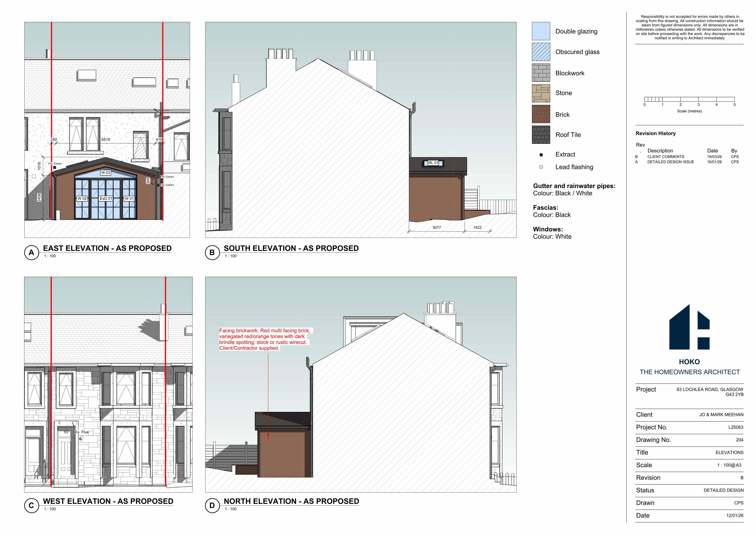Image resolution: width=756 pixels, height=535 pixels.
Task: Click the circled C view marker
Action: pyautogui.click(x=32, y=506)
